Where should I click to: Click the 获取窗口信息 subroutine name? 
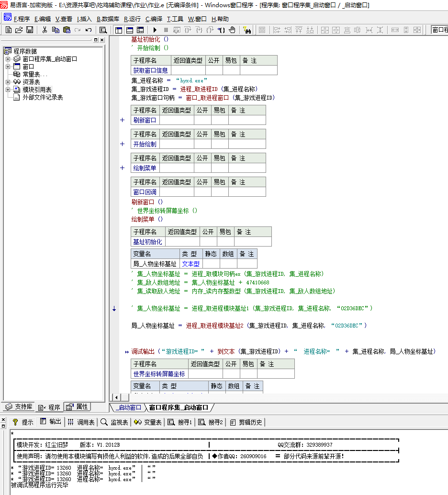tap(151, 70)
